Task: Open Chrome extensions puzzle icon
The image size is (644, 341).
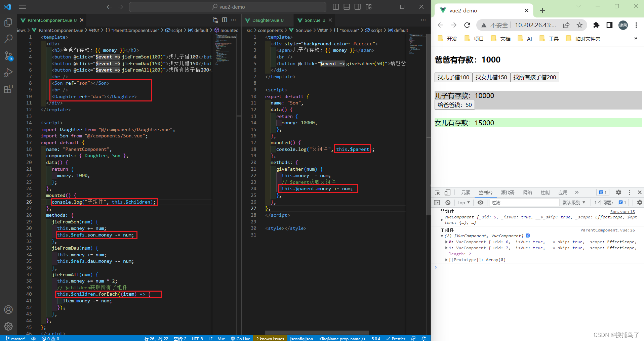Action: tap(596, 25)
